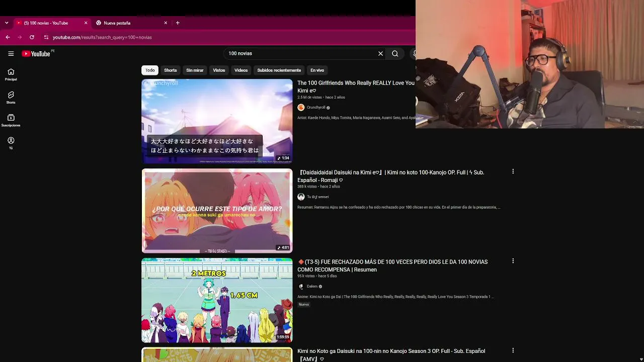The height and width of the screenshot is (362, 644).
Task: Open 'Daidaidaidai Daisuki na Kimi e' video title
Action: [x=391, y=176]
